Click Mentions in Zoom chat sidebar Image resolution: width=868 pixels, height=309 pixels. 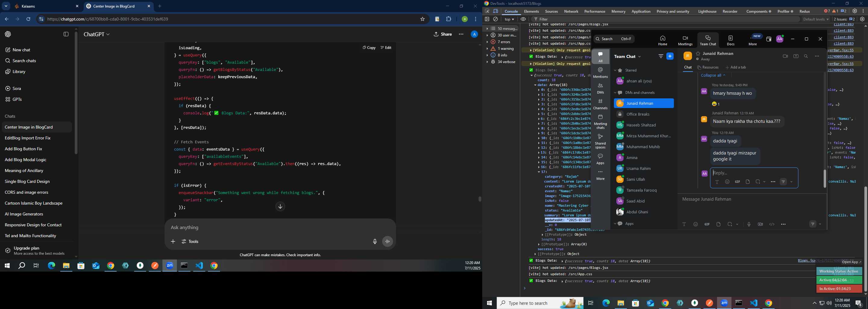[x=600, y=72]
